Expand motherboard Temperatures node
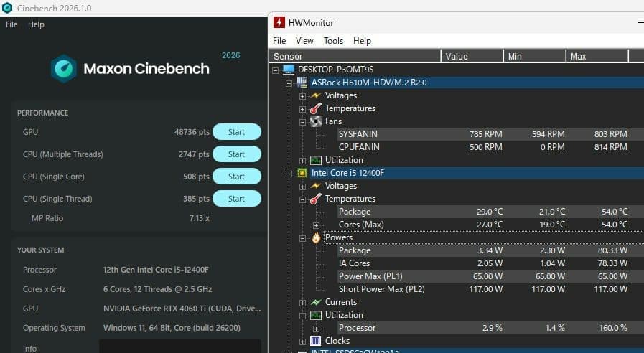644x353 pixels. point(303,109)
